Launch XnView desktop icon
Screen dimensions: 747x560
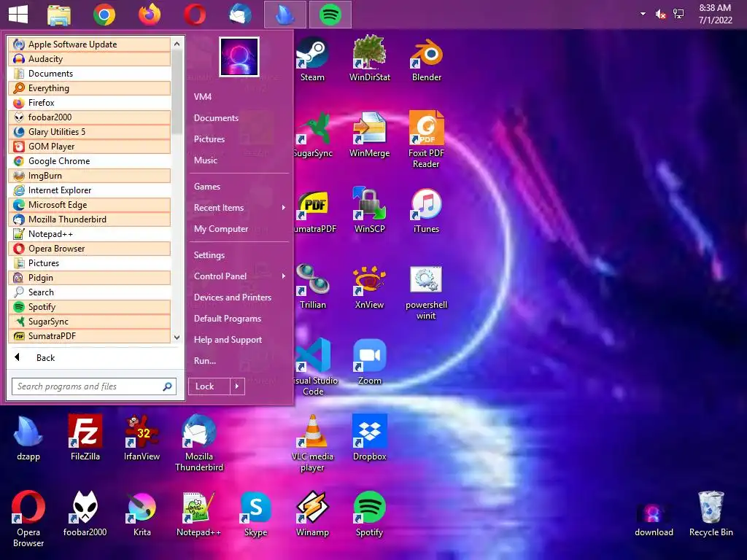coord(369,286)
